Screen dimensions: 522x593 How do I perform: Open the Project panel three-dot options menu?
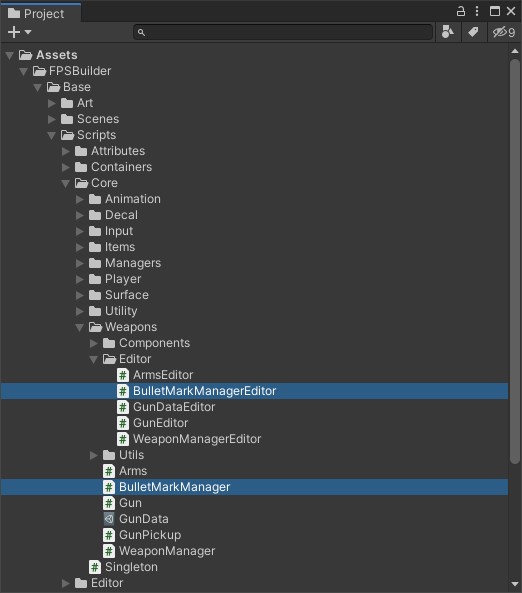click(x=477, y=11)
